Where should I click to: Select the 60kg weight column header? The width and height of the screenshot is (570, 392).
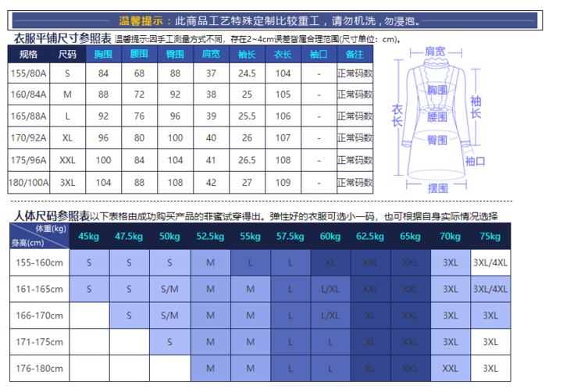[330, 236]
